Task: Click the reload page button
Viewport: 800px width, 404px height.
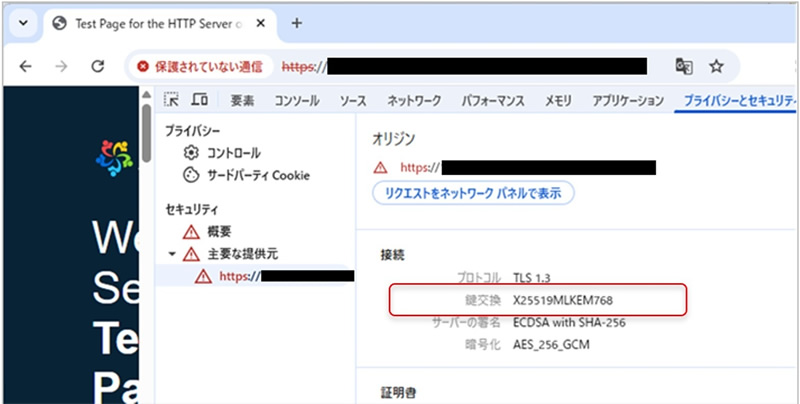Action: (x=98, y=66)
